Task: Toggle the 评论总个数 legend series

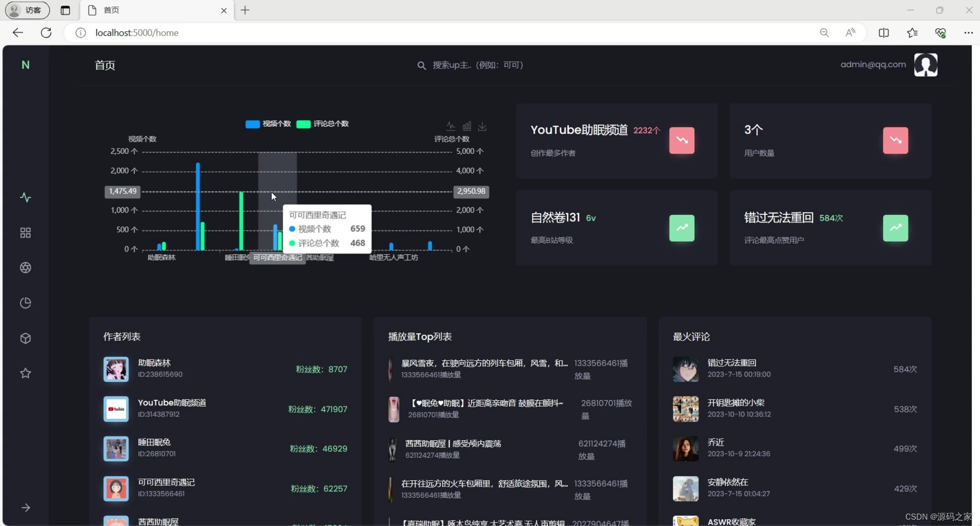Action: pyautogui.click(x=322, y=124)
